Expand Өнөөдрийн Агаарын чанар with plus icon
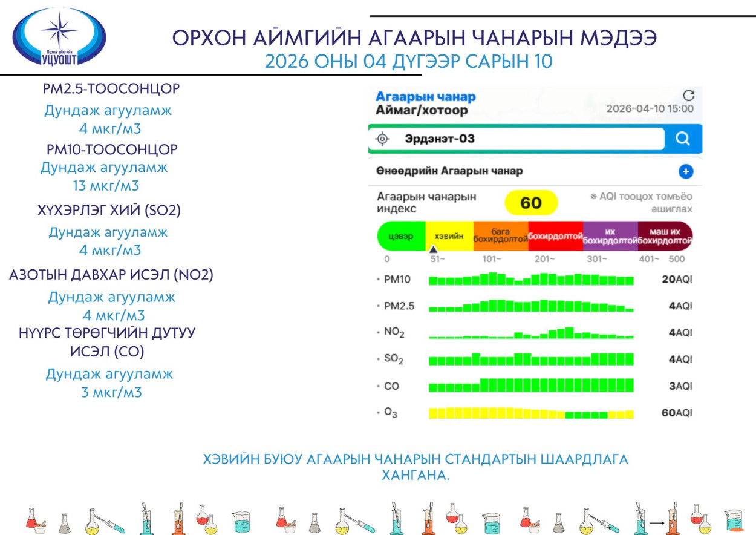The image size is (756, 535). 685,171
